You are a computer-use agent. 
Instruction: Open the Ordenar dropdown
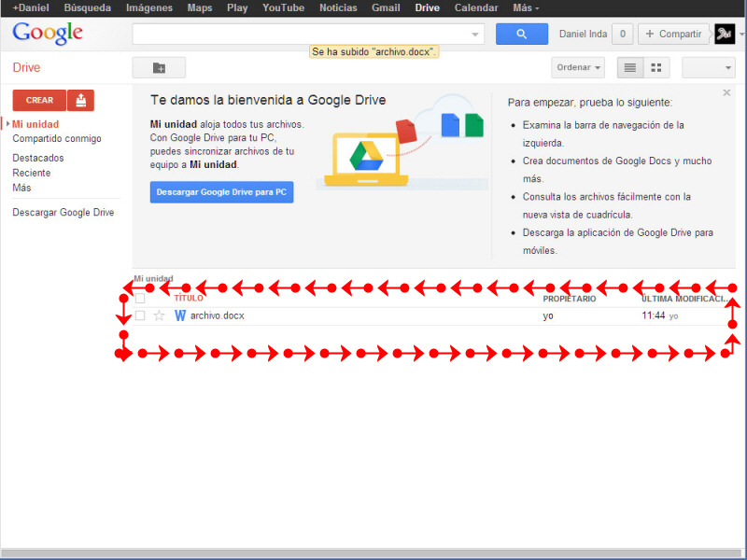pos(578,67)
